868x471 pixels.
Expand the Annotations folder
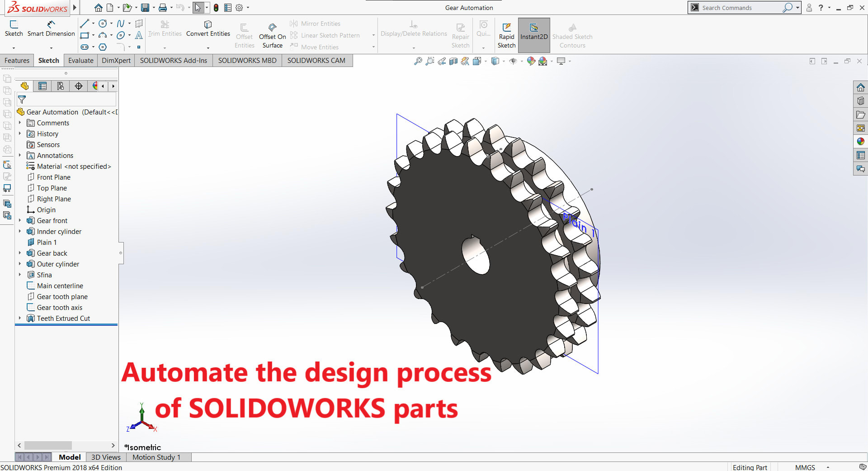tap(20, 155)
